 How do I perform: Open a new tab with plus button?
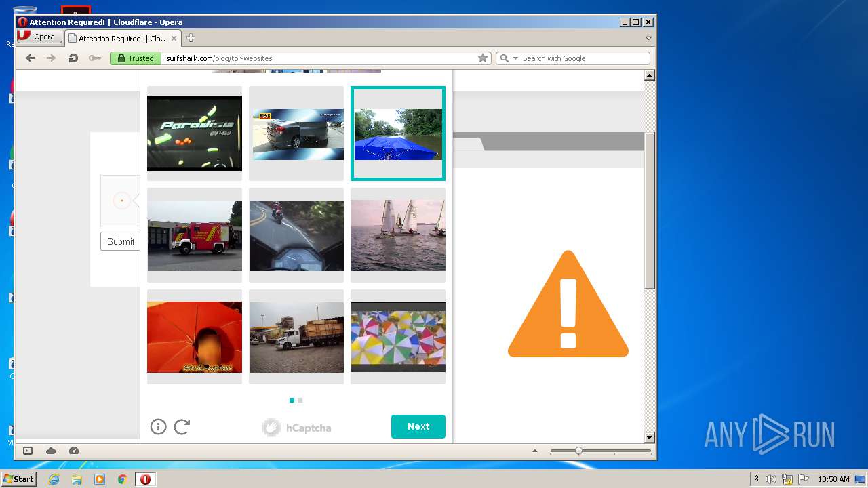(191, 38)
